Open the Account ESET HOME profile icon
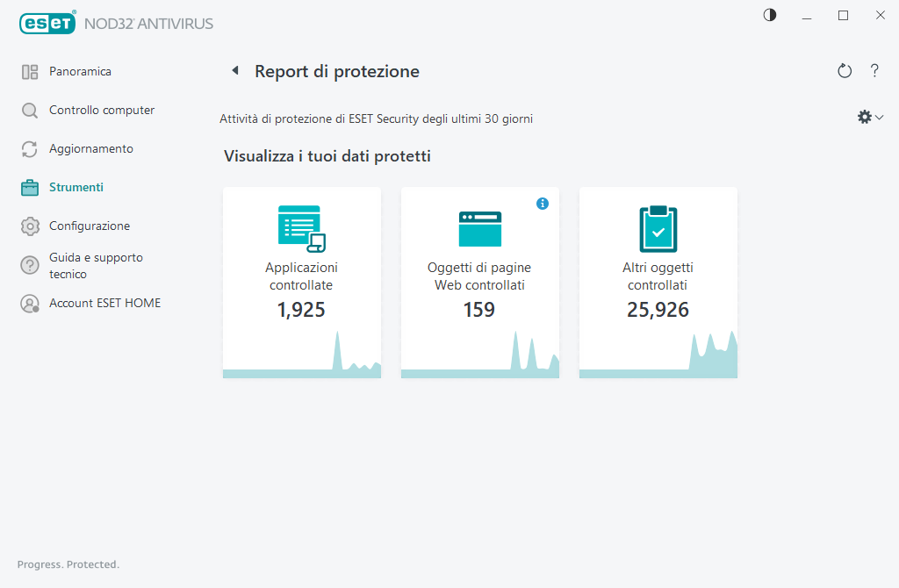 tap(30, 303)
